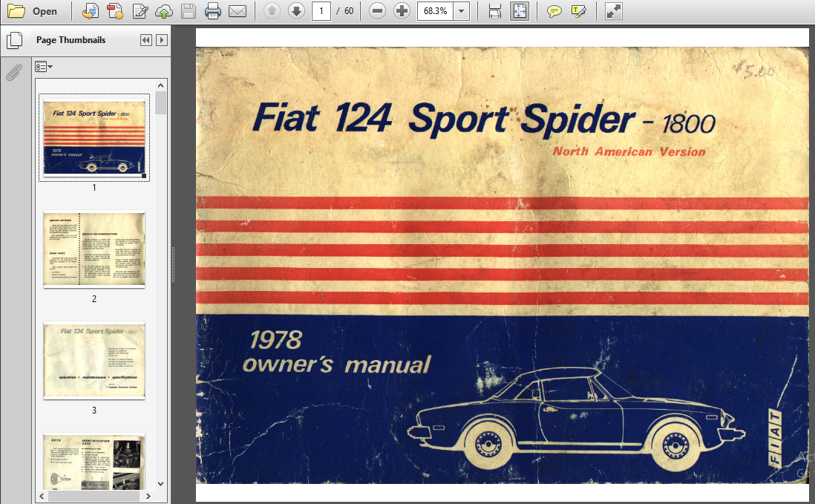Click the Open folder button
This screenshot has height=504, width=815.
[x=32, y=11]
